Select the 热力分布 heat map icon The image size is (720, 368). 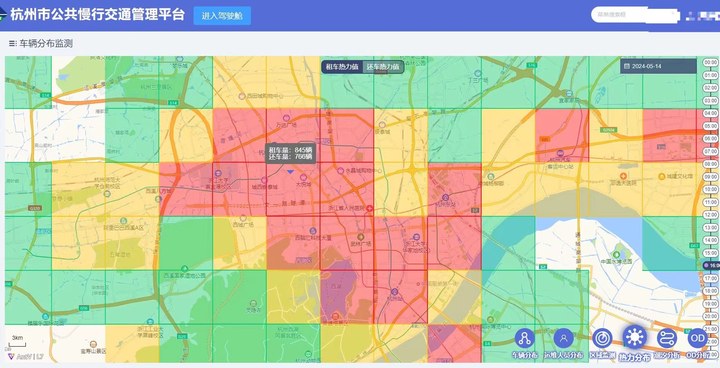[x=635, y=337]
